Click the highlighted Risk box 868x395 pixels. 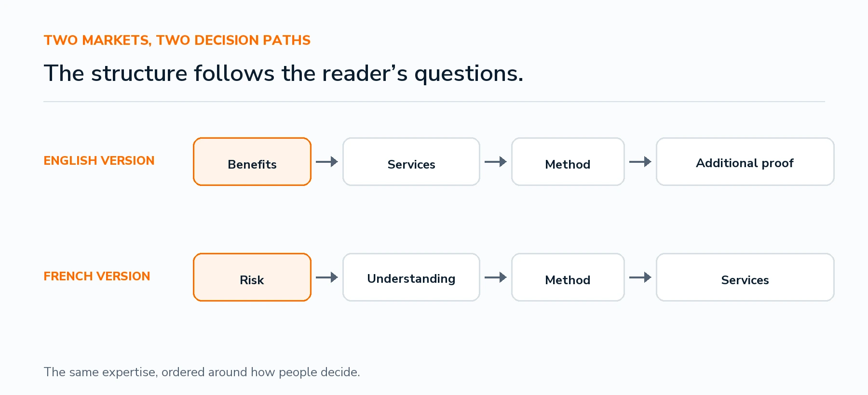pos(252,277)
